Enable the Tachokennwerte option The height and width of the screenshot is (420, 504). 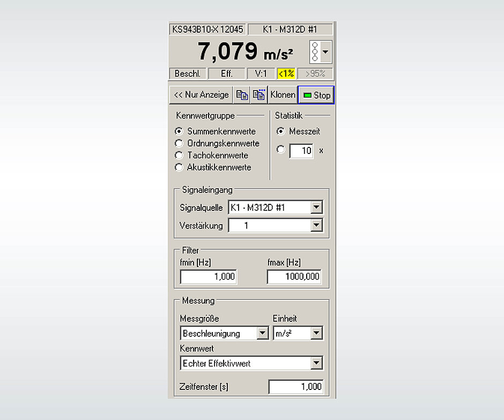click(x=179, y=155)
